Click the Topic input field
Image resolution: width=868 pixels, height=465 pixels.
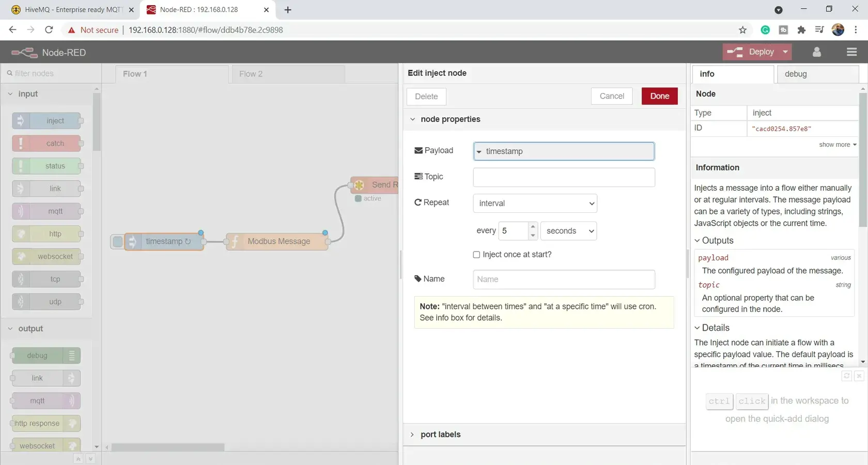click(564, 177)
